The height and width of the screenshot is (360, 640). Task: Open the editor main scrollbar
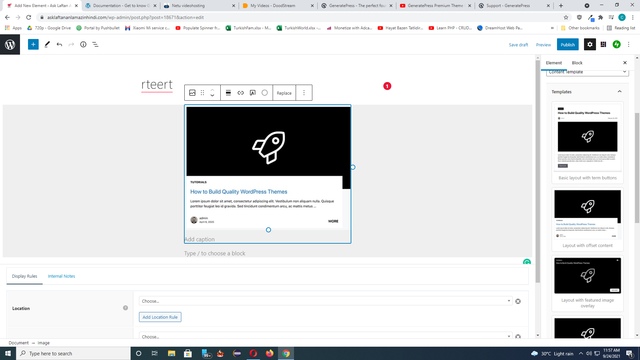coord(538,171)
